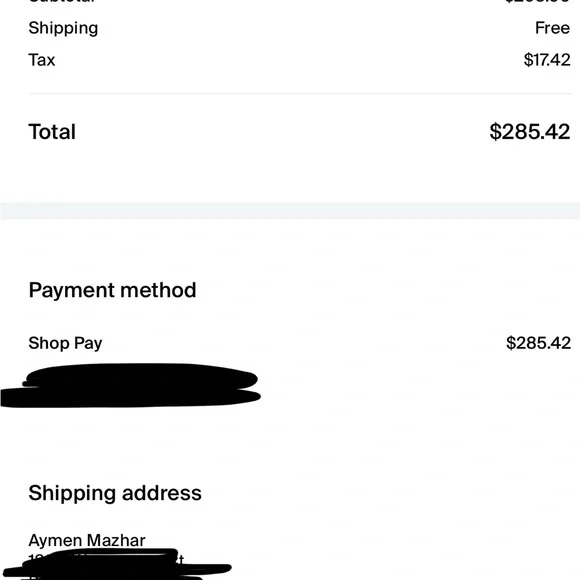Screen dimensions: 580x580
Task: Click the Shipping row label
Action: (x=63, y=28)
